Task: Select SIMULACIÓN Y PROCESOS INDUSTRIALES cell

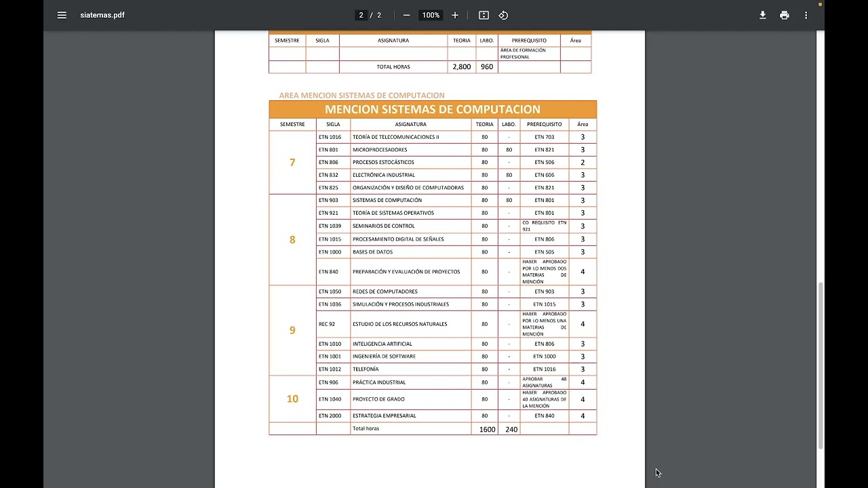Action: pos(410,304)
